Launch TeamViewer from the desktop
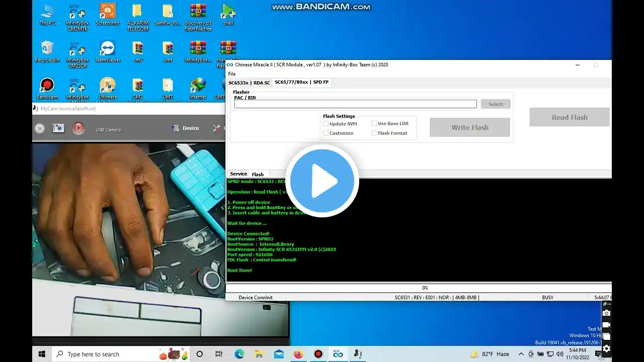This screenshot has width=644, height=362. pyautogui.click(x=107, y=52)
